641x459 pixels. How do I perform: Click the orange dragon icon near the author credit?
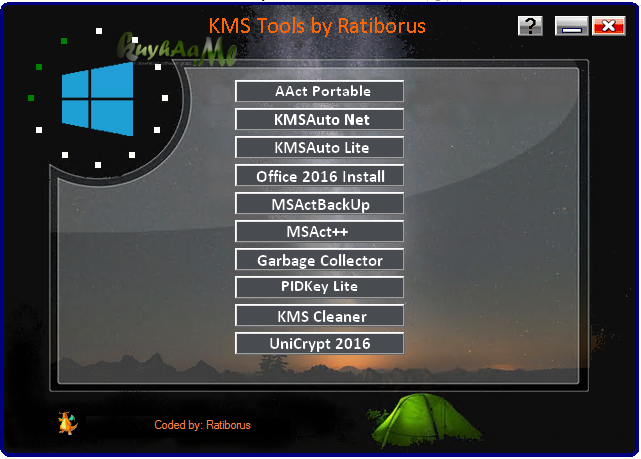[67, 423]
